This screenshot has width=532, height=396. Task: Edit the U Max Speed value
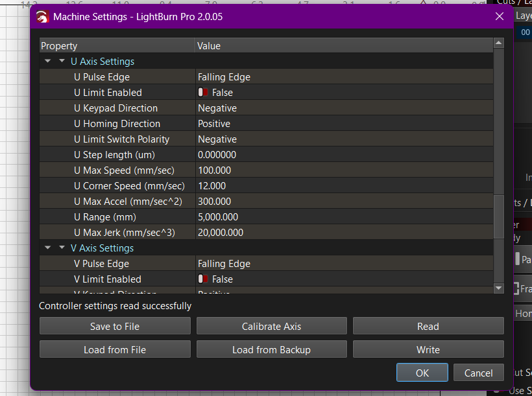point(344,170)
